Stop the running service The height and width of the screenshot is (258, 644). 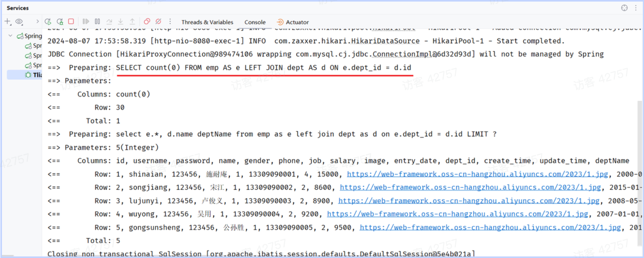[71, 22]
